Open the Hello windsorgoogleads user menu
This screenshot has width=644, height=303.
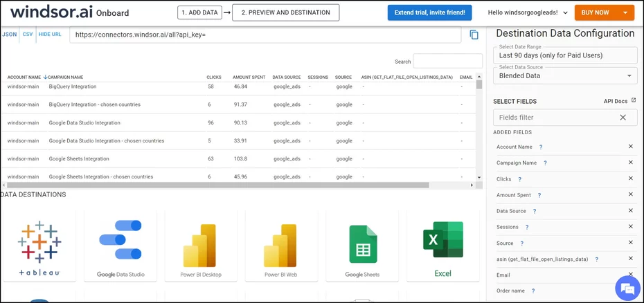(x=528, y=12)
